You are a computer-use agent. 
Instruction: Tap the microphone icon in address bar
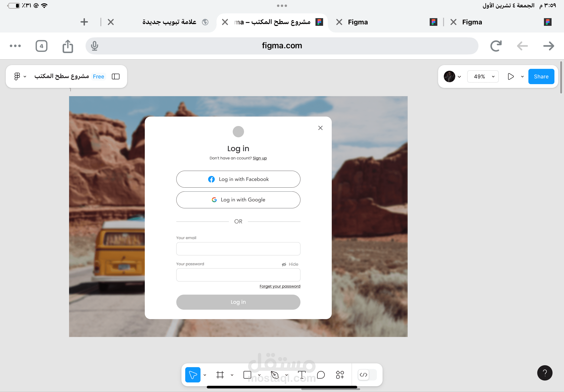click(x=95, y=46)
